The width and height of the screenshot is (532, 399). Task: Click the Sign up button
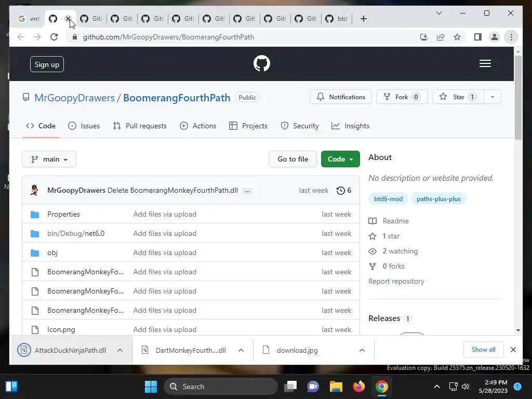(47, 64)
